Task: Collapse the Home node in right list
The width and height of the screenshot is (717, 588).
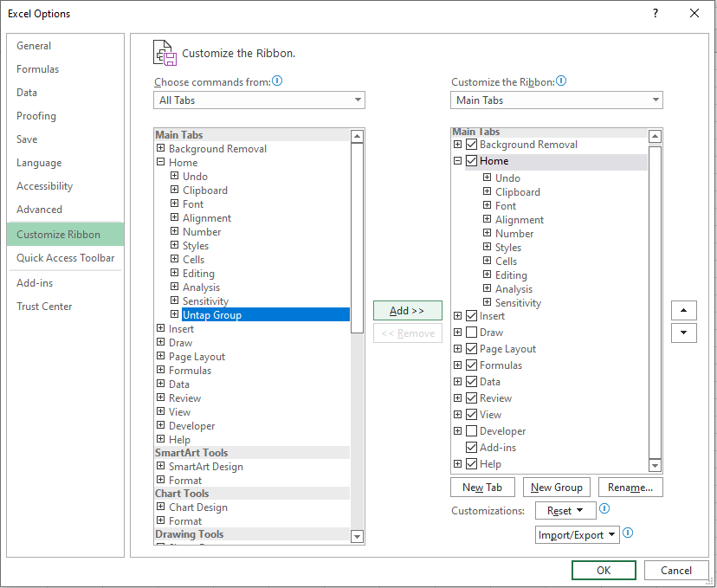Action: [x=458, y=161]
